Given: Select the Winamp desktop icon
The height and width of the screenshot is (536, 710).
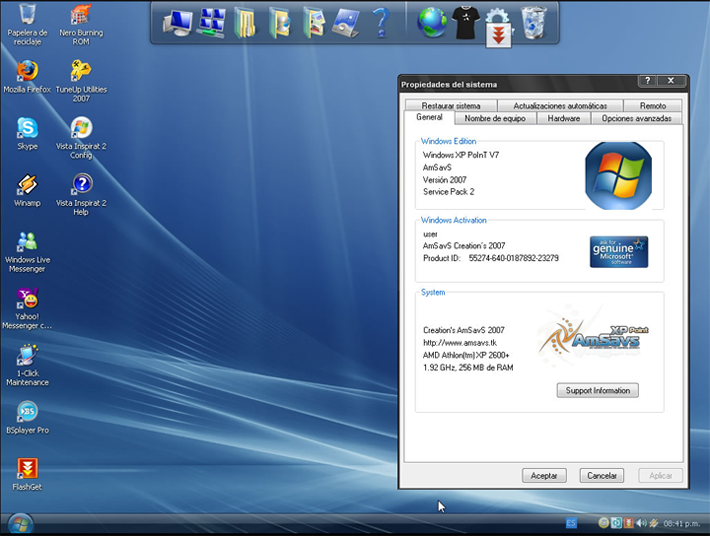Looking at the screenshot, I should [27, 190].
